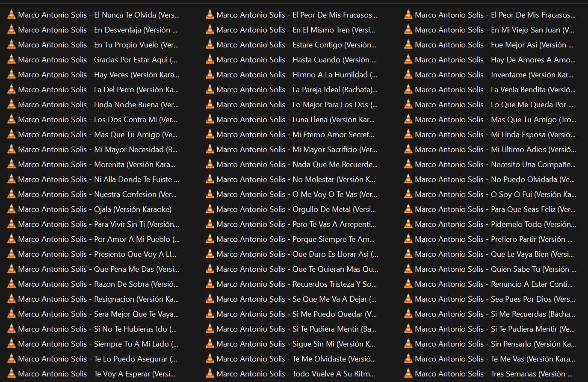The height and width of the screenshot is (382, 588).
Task: Click the No Molestar karaoke file name
Action: pyautogui.click(x=296, y=179)
